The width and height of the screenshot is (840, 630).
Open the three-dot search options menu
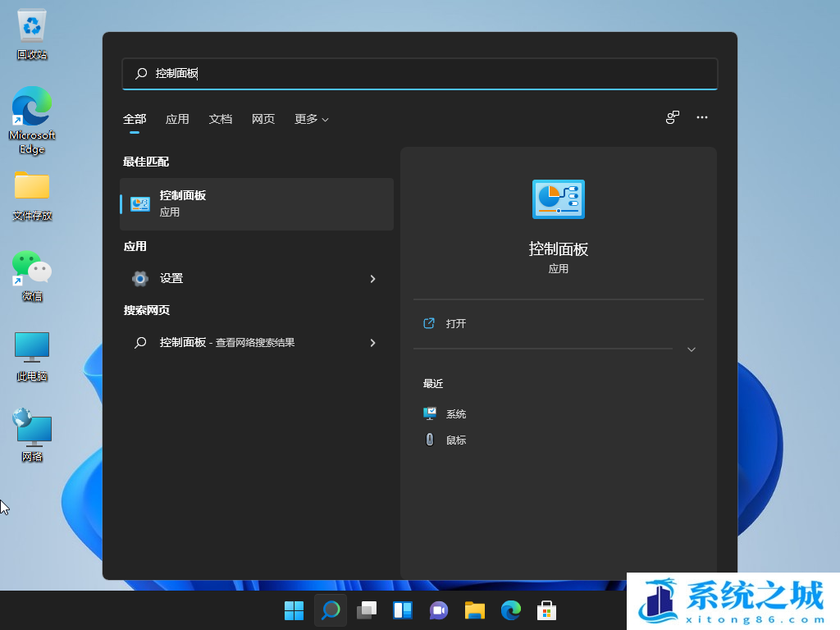(x=702, y=117)
